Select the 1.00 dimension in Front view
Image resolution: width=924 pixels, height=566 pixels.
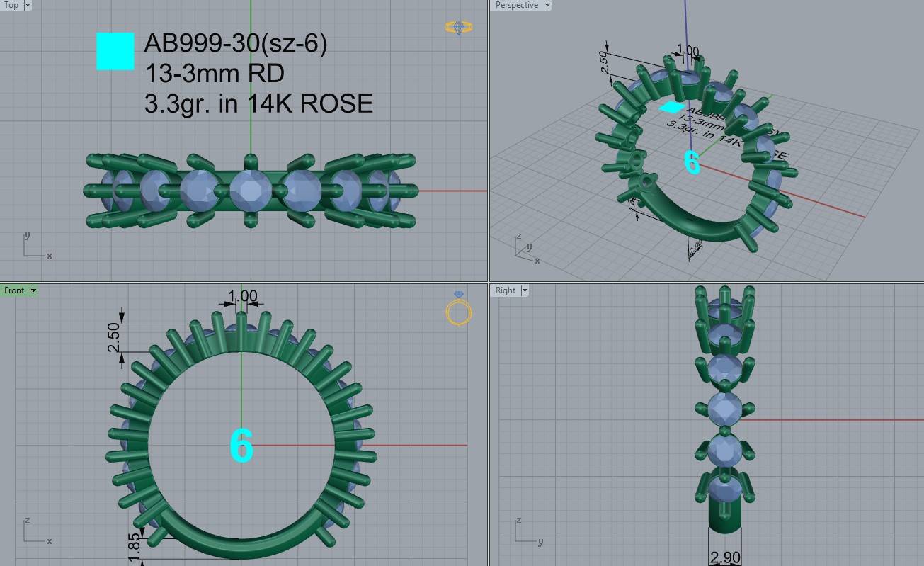242,295
